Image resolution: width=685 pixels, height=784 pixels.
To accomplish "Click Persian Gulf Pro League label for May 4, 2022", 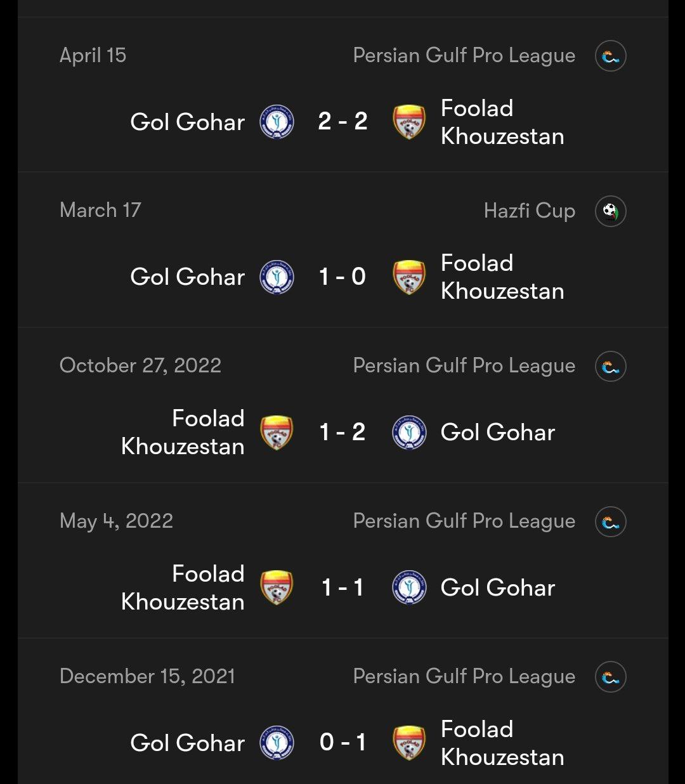I will 464,521.
